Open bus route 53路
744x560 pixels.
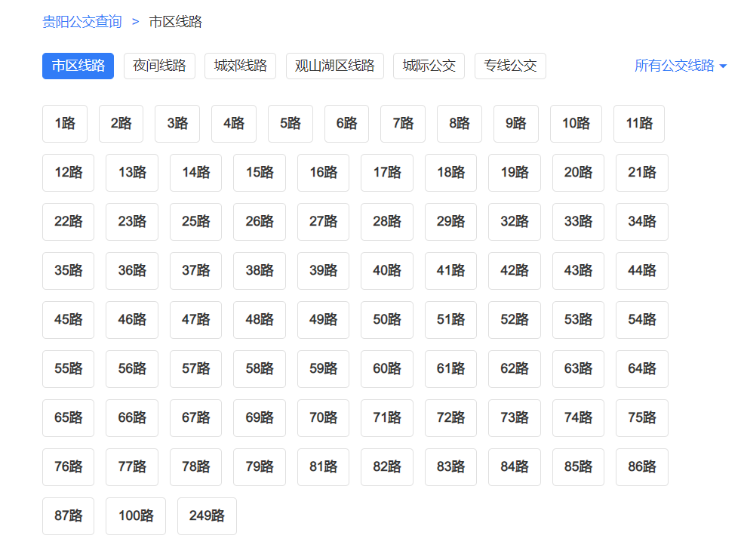(x=578, y=320)
